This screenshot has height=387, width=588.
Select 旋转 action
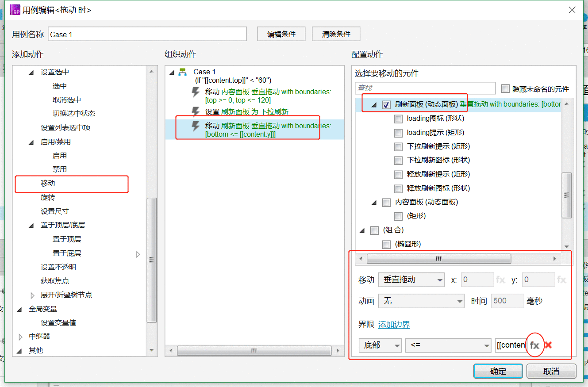48,197
